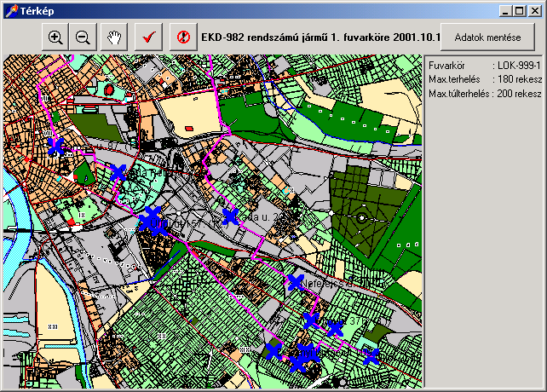Click the EKD-982 route title text
The image size is (547, 392).
tap(320, 38)
